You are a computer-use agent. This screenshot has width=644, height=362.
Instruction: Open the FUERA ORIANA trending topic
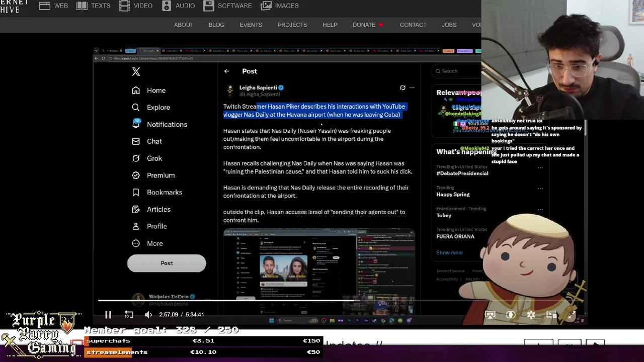pos(455,236)
